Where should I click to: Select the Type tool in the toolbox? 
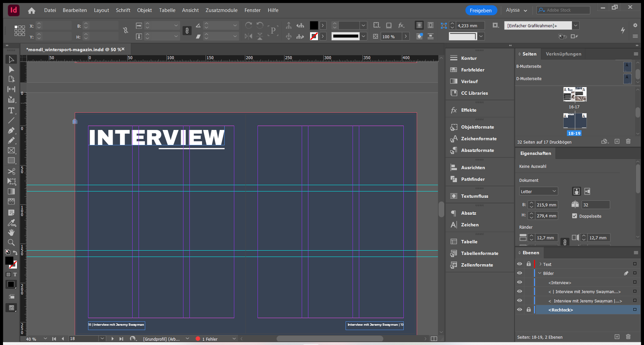click(11, 110)
